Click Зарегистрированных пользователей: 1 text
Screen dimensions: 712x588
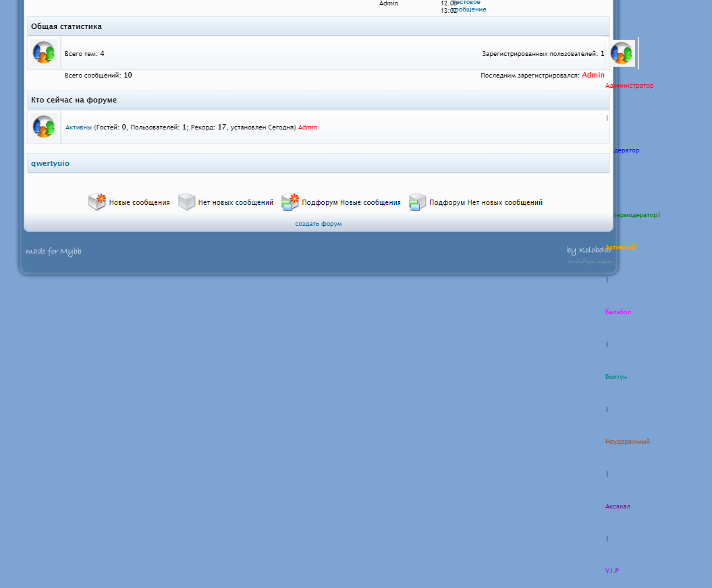pyautogui.click(x=543, y=53)
